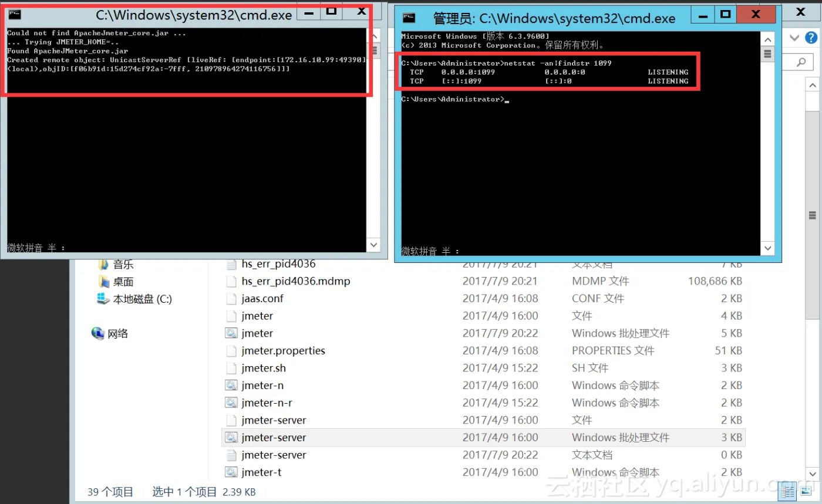Click the file name jmeter.sh

click(264, 368)
